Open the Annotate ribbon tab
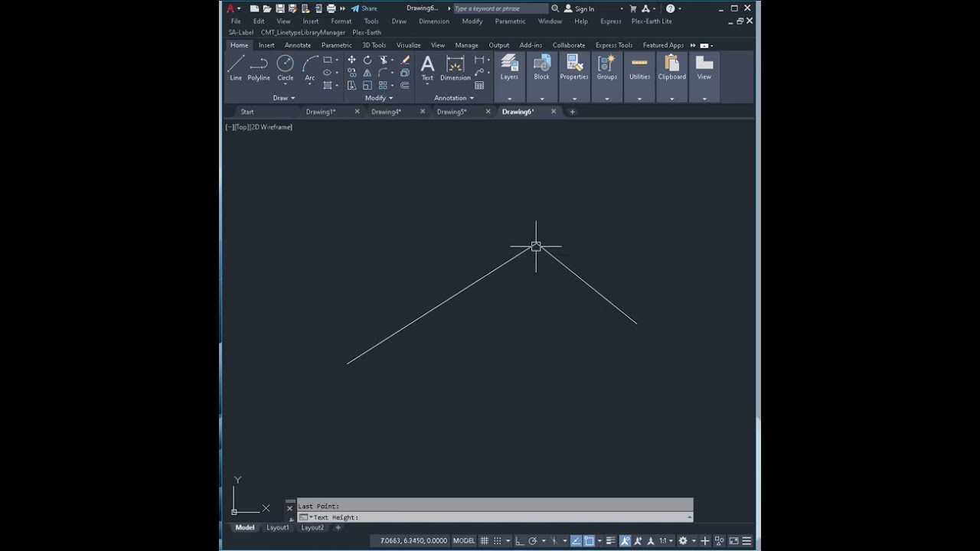This screenshot has width=980, height=551. tap(298, 45)
